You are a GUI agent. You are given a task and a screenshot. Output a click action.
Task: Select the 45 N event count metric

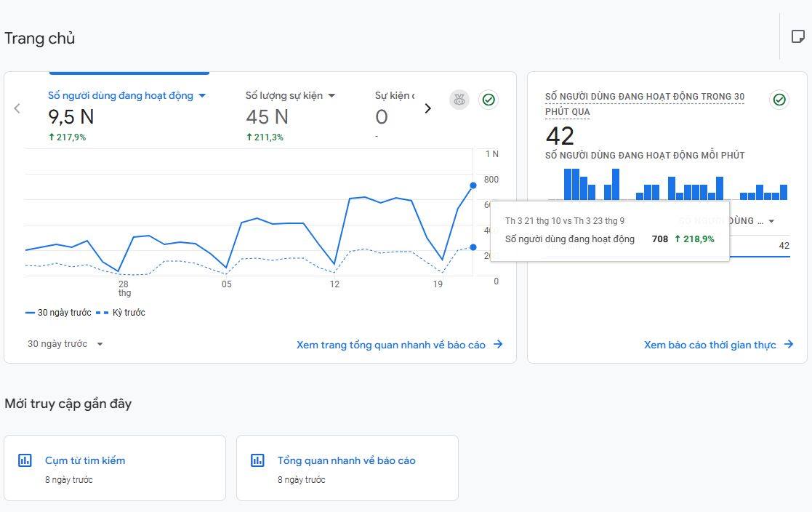[x=267, y=117]
